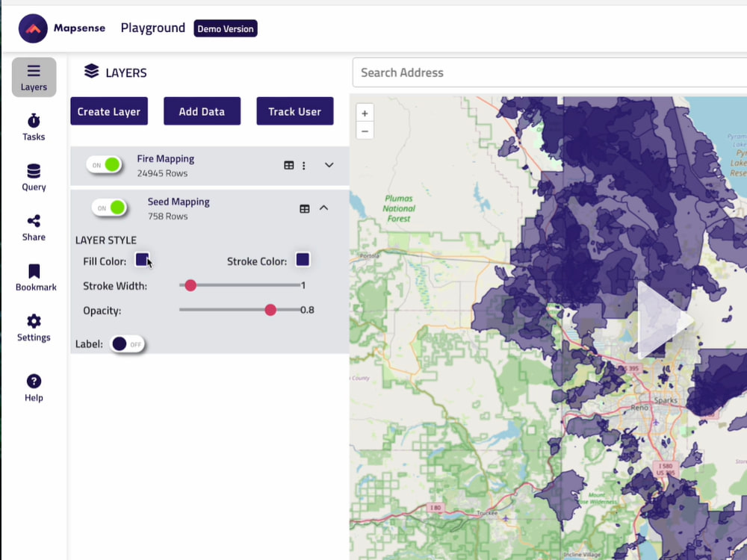Click the Search Address field

coord(550,72)
